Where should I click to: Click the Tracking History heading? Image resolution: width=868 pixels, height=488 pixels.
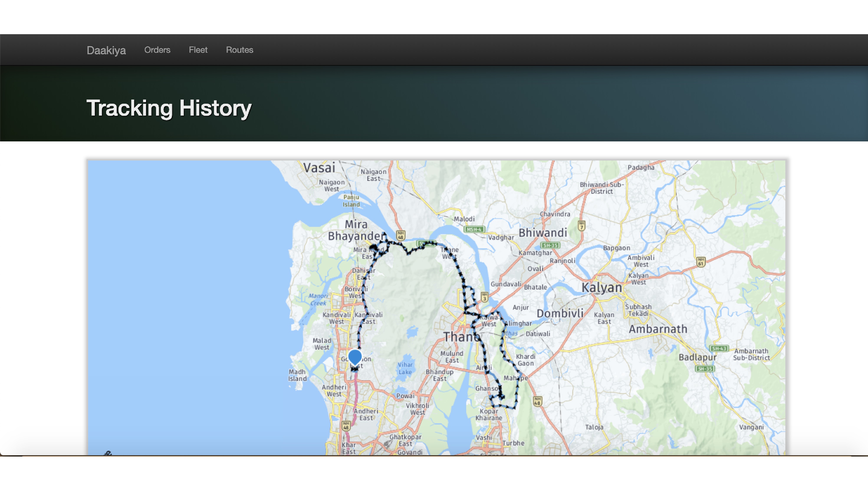click(x=169, y=108)
